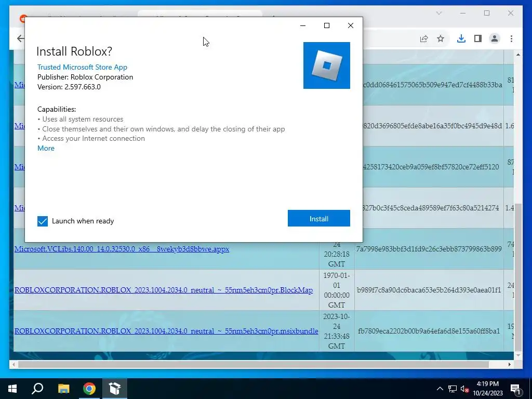Select App Installer taskbar icon
The image size is (532, 399).
point(115,389)
